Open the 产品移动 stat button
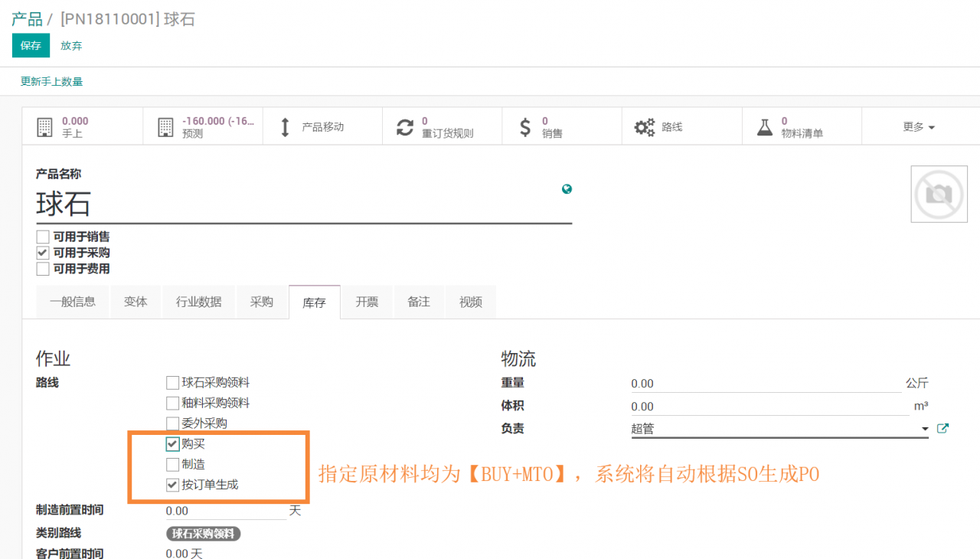Image resolution: width=980 pixels, height=559 pixels. click(x=322, y=127)
